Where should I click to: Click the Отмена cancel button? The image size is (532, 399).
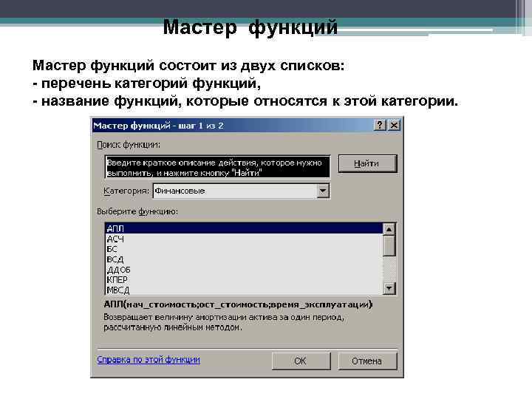367,361
